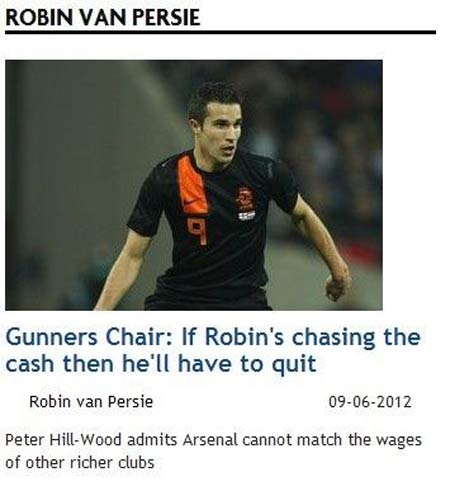Click the black rule under the heading
This screenshot has width=450, height=491.
[220, 32]
